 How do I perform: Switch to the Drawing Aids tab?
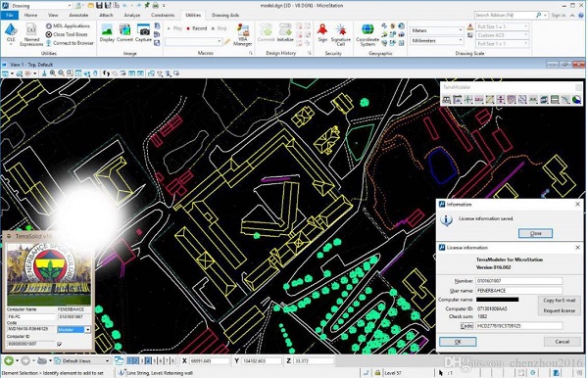[x=225, y=15]
